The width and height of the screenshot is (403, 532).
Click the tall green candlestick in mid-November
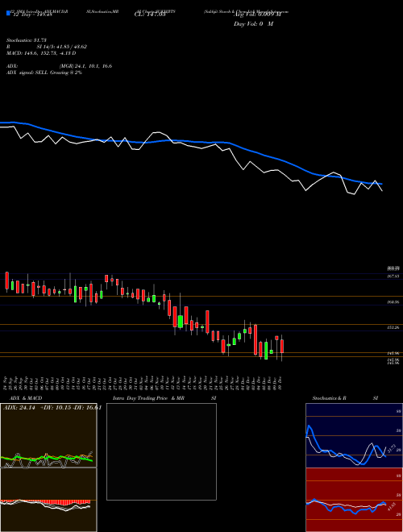[181, 322]
